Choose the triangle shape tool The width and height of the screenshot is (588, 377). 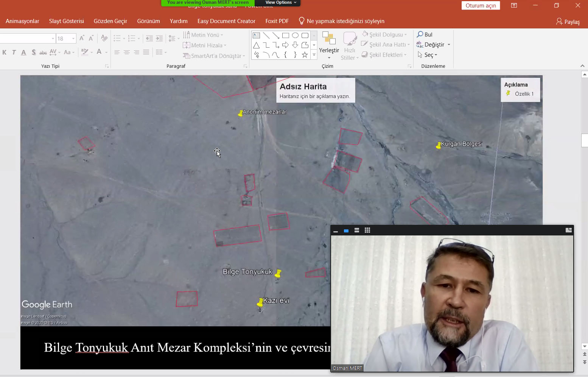coord(256,45)
